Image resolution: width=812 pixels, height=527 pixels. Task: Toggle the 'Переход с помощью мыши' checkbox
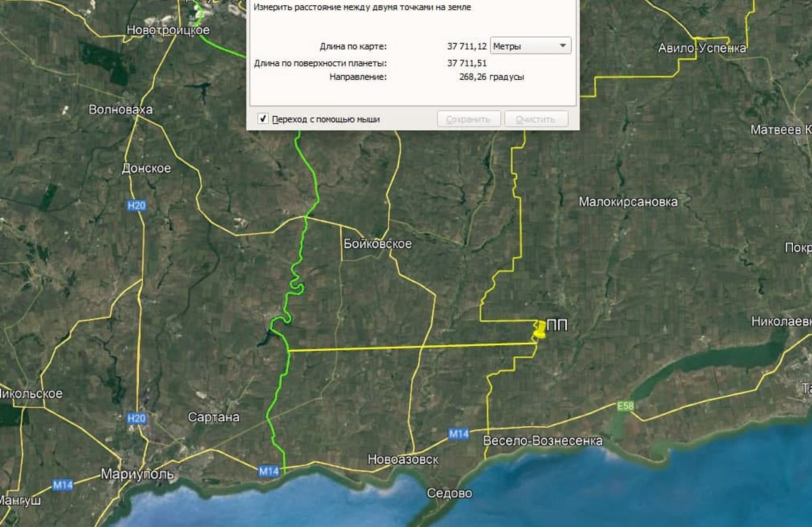263,119
